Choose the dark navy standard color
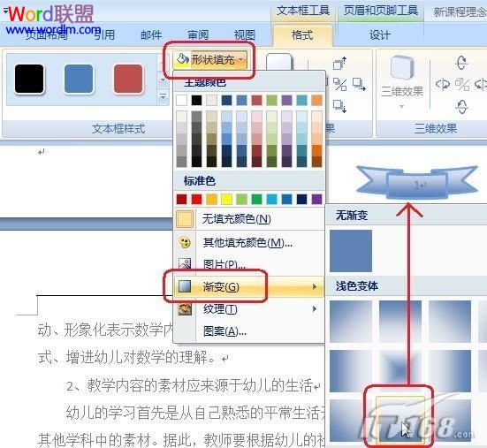The height and width of the screenshot is (448, 487). point(302,199)
